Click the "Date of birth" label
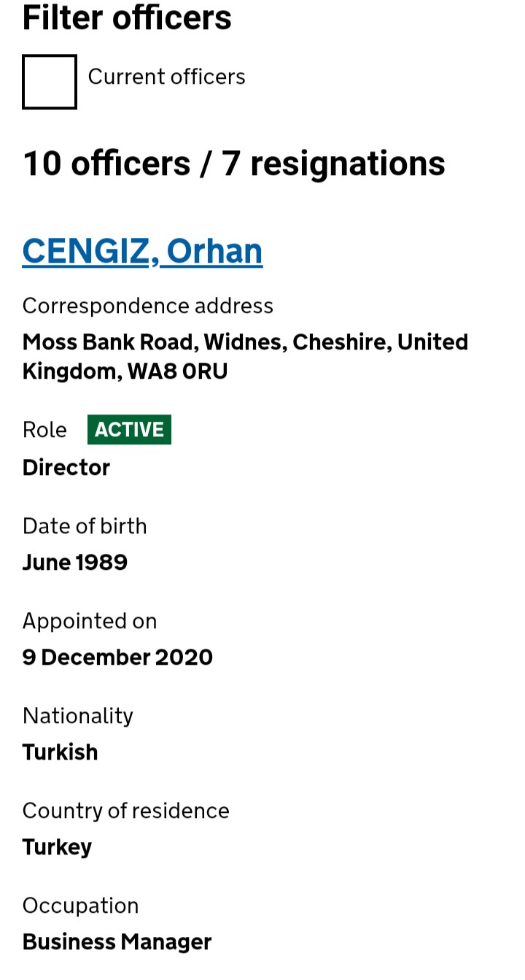This screenshot has height=980, width=525. pyautogui.click(x=85, y=526)
